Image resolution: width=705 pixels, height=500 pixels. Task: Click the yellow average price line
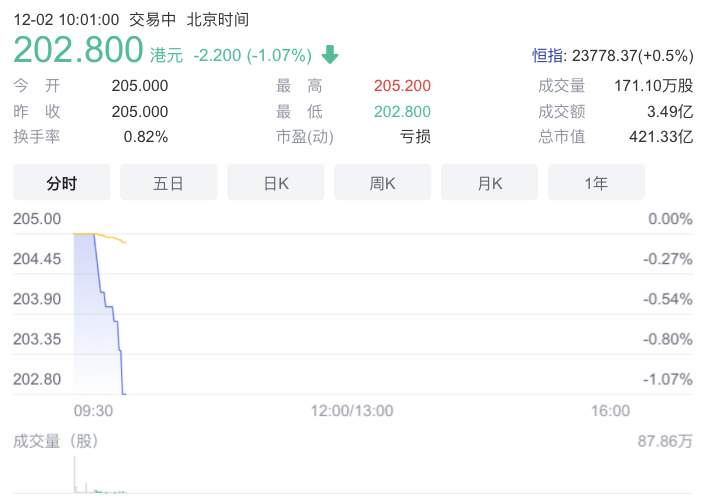coord(112,238)
